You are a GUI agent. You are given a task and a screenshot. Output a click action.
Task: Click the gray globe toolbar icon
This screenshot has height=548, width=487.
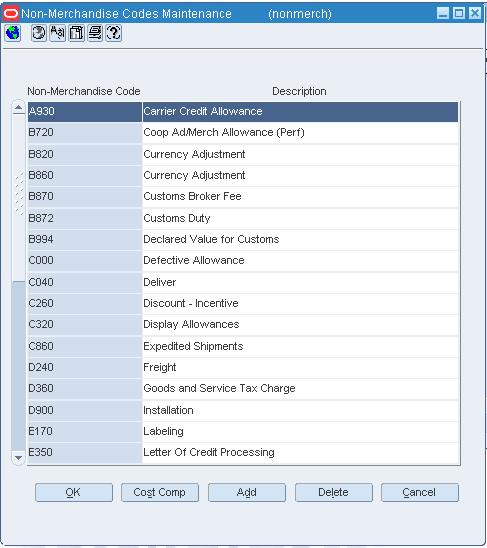tap(38, 33)
